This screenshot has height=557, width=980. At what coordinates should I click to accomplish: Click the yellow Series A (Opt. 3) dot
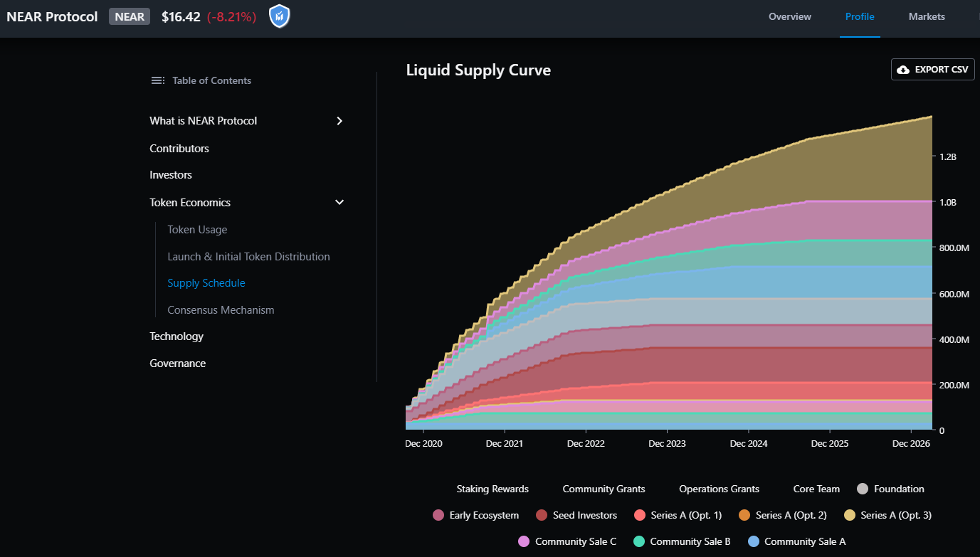pyautogui.click(x=849, y=515)
